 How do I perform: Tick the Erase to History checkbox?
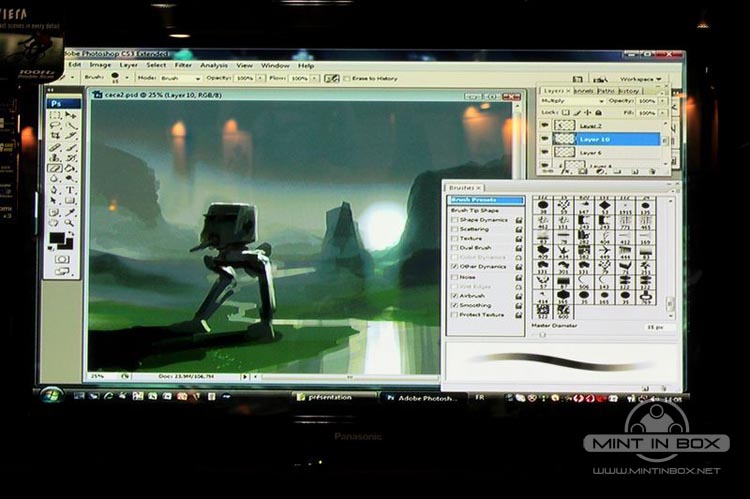[x=347, y=78]
